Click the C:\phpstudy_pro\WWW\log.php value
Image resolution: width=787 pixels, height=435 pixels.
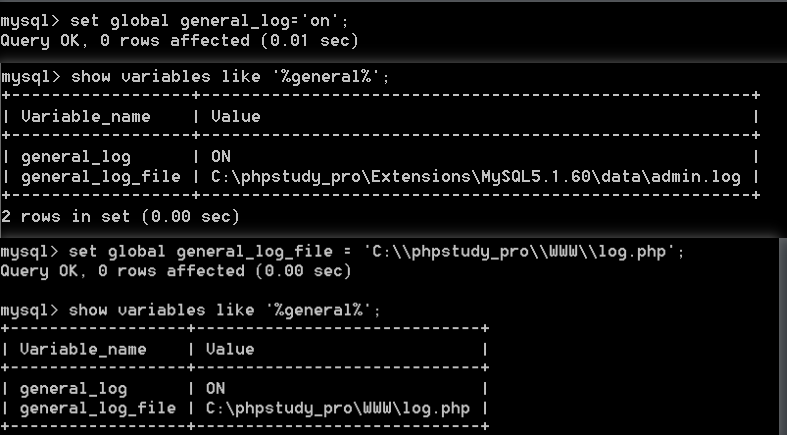pyautogui.click(x=338, y=408)
